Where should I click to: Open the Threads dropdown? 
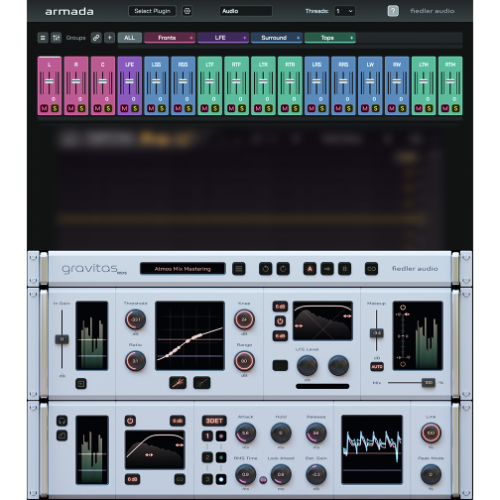[345, 11]
